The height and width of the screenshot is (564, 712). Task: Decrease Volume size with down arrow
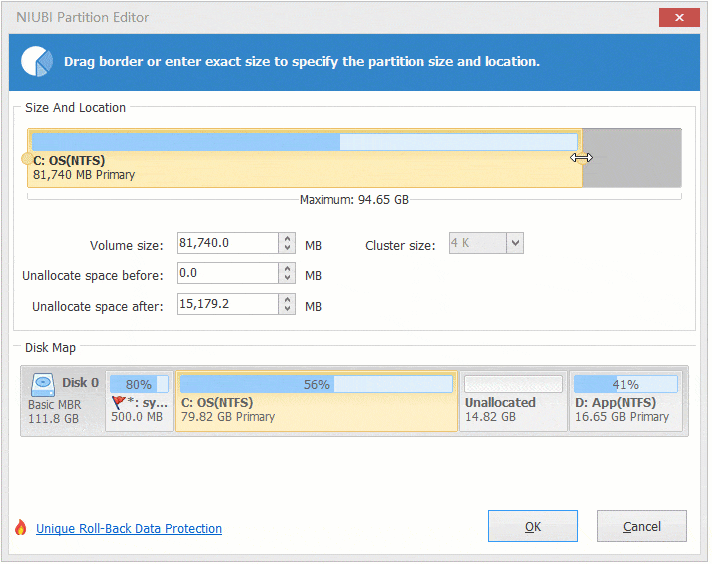(287, 248)
